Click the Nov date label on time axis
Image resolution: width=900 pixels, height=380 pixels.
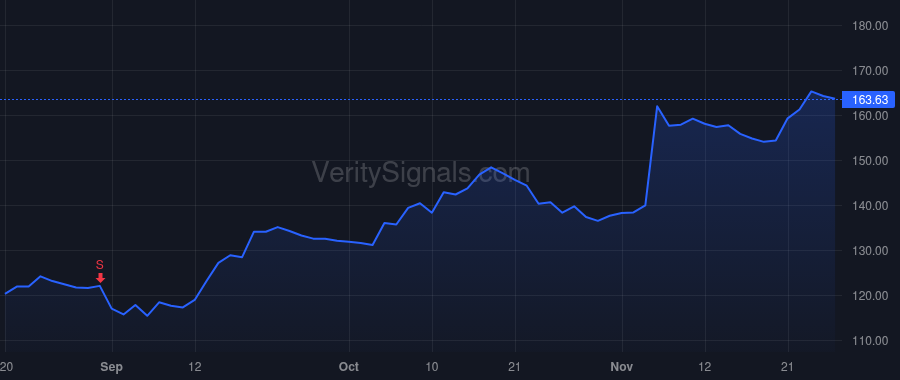[x=622, y=367]
